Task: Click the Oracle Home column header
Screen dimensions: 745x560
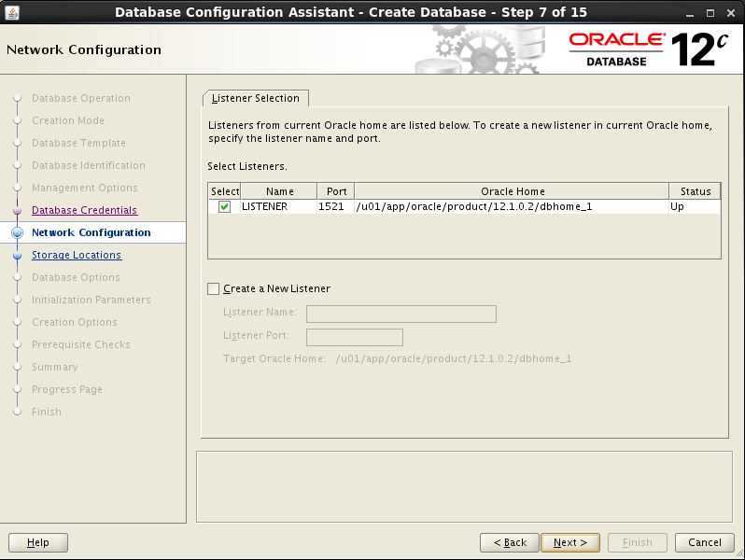Action: (x=513, y=191)
